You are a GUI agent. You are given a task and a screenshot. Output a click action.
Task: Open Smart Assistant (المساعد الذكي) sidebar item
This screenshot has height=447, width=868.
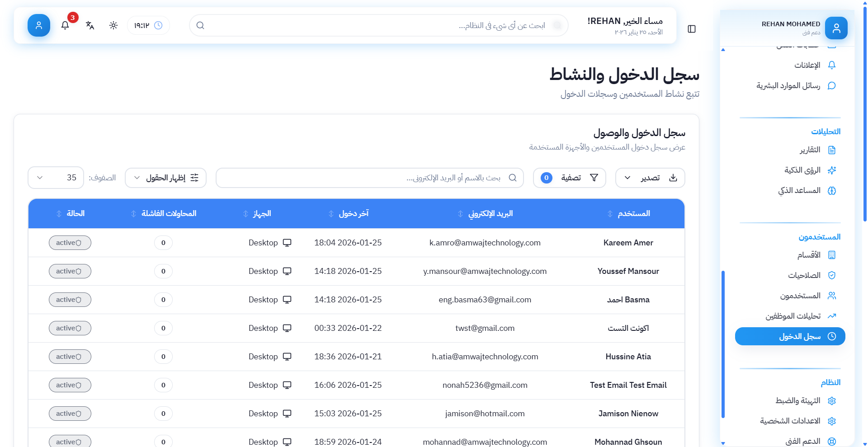(799, 191)
